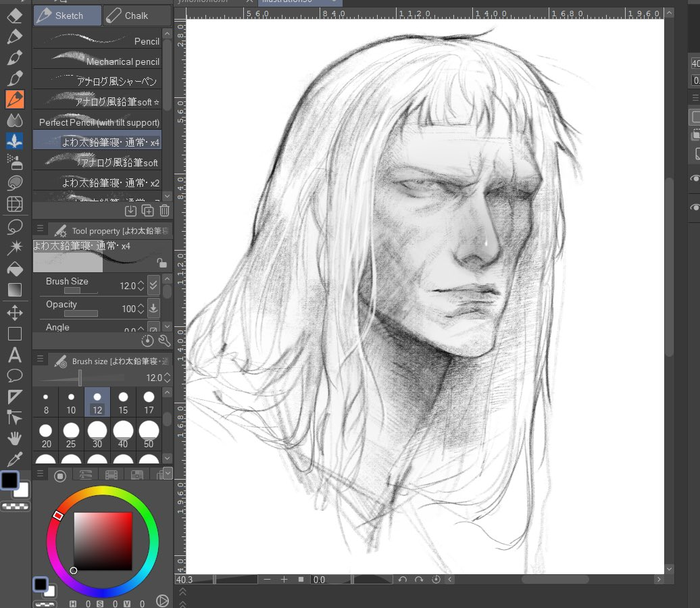Screen dimensions: 700x608
Task: Open sub tool detail wrench icon
Action: [164, 341]
